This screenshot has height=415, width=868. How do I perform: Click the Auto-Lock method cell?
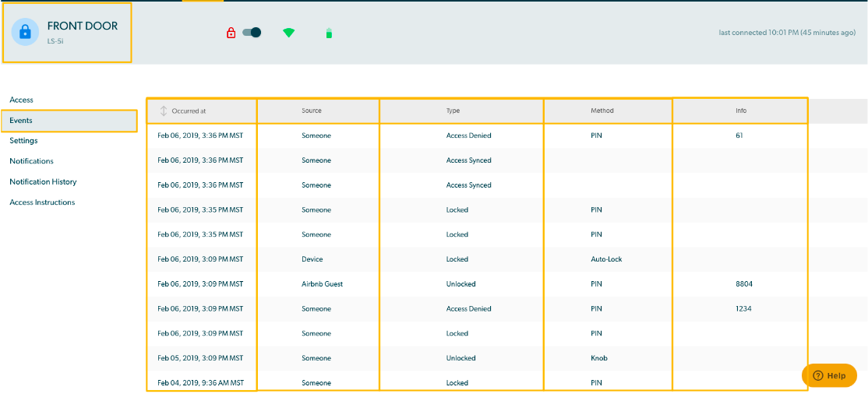[606, 259]
